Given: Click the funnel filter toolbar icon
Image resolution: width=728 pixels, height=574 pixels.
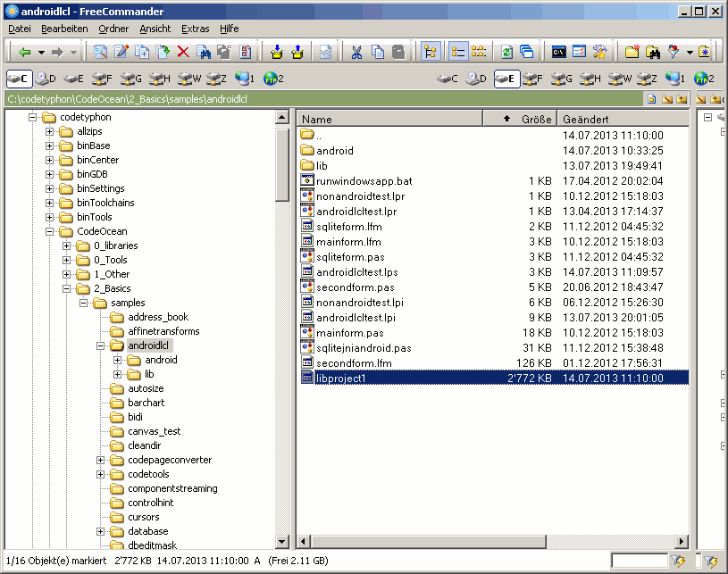Looking at the screenshot, I should [674, 52].
